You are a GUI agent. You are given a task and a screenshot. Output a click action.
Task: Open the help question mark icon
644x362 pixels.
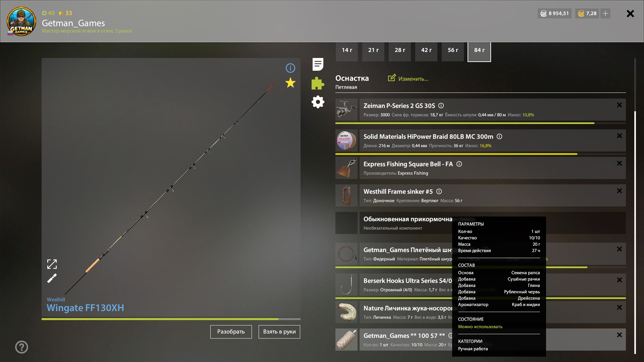(x=21, y=347)
